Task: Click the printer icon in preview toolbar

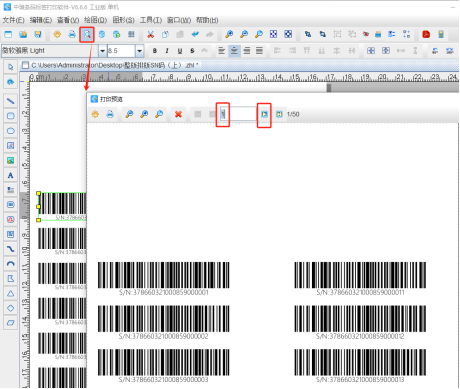Action: tap(110, 114)
